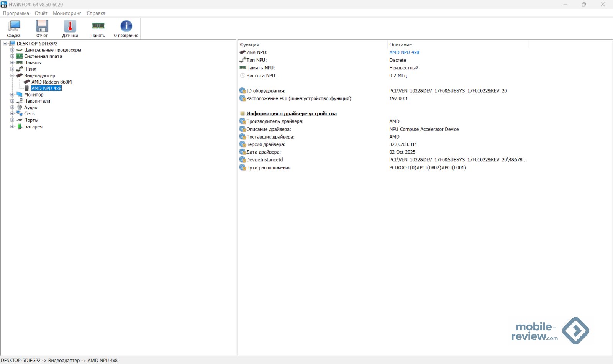The image size is (613, 364).
Task: Click the motherboard icon beside Системная плата
Action: [20, 56]
